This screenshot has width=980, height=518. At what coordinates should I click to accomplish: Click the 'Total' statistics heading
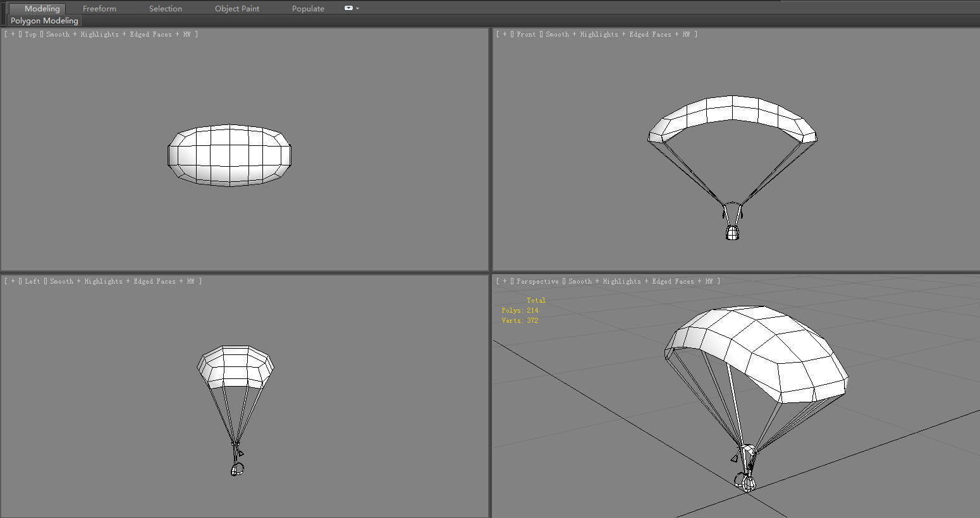[536, 300]
